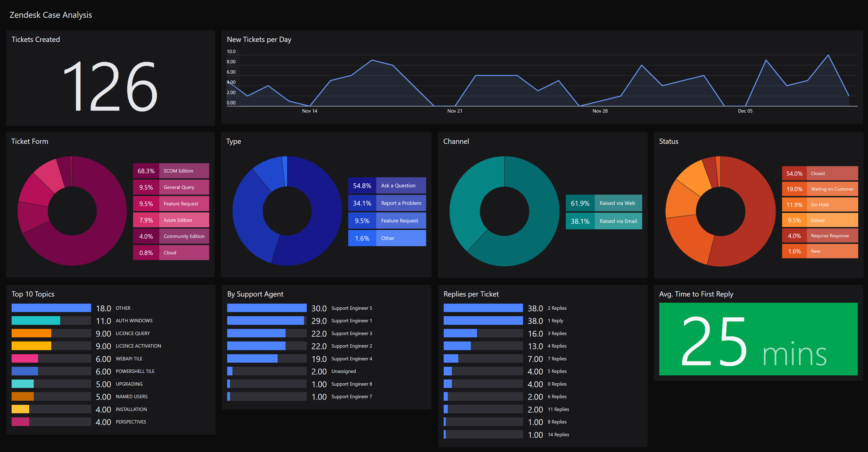The height and width of the screenshot is (452, 868).
Task: Select Support Engineer 5's bar
Action: 266,308
